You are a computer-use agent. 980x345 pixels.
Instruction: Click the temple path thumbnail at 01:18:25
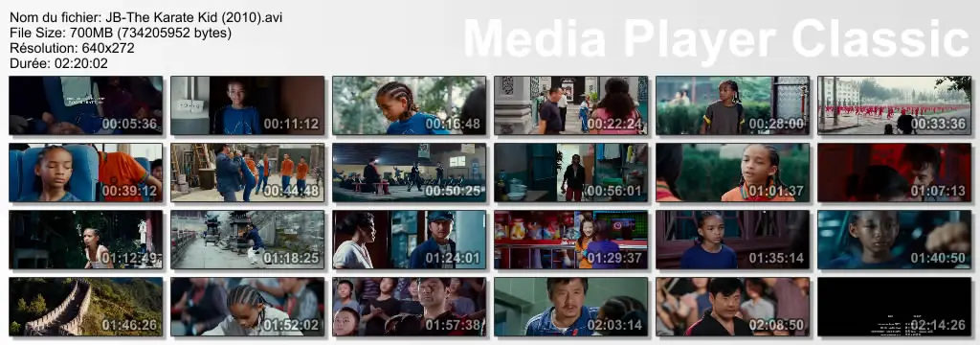pyautogui.click(x=248, y=240)
